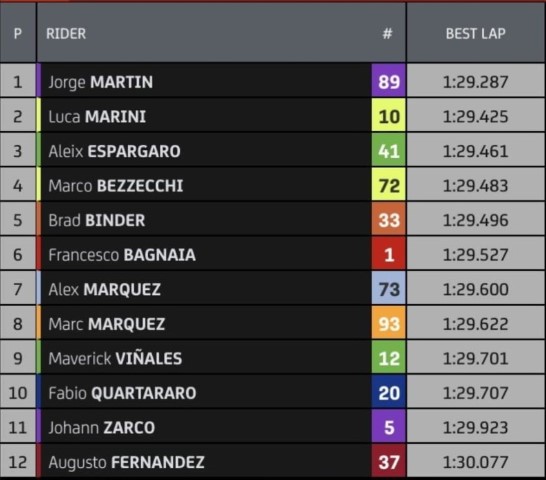The height and width of the screenshot is (480, 546).
Task: Sort by the BEST LAP column header
Action: (475, 33)
